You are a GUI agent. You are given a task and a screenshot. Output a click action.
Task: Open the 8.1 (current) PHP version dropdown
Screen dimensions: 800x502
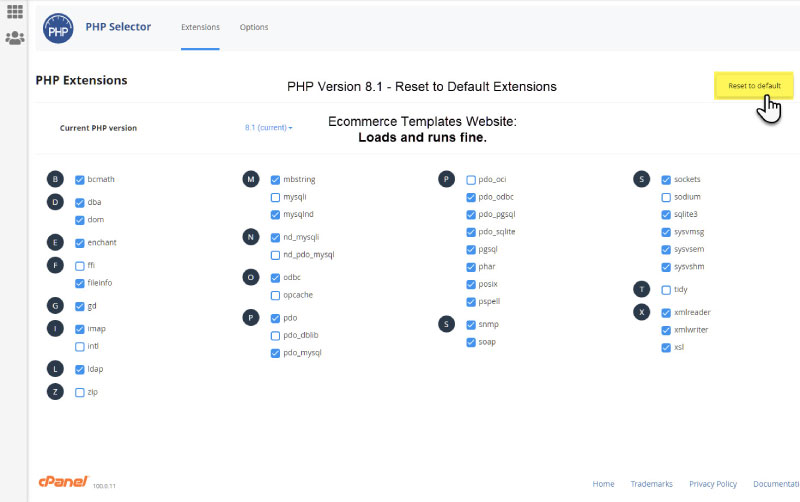tap(268, 128)
